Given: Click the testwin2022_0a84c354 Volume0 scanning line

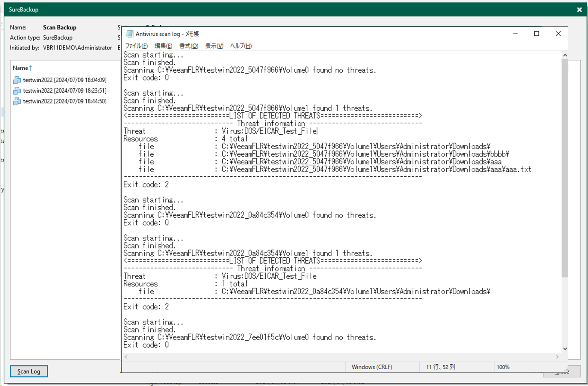Looking at the screenshot, I should pos(250,215).
